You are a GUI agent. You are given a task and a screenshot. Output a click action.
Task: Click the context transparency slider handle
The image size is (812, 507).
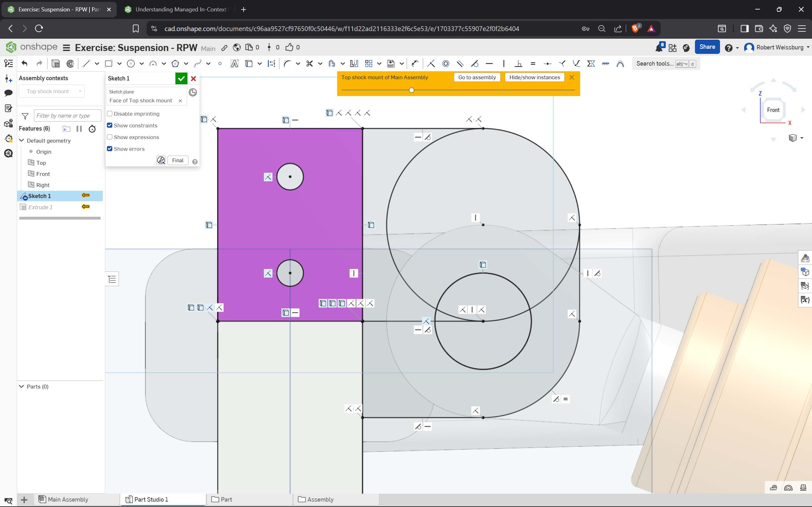pos(411,90)
